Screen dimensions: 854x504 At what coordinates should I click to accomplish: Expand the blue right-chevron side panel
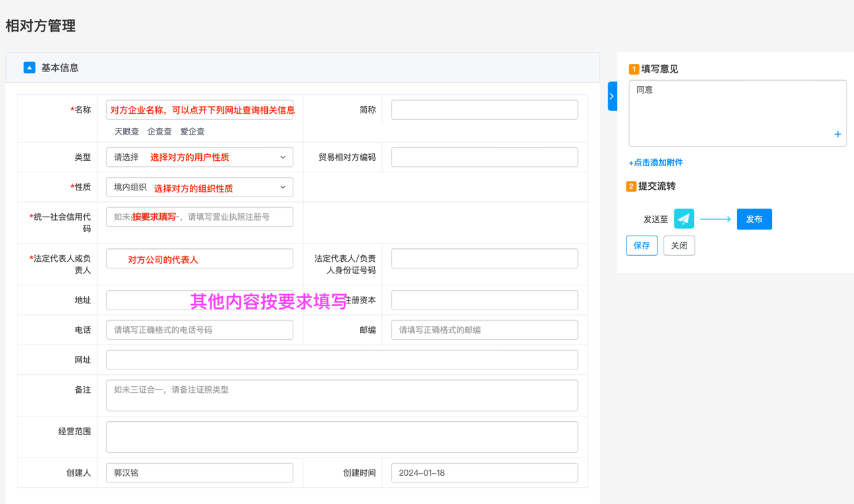tap(611, 96)
